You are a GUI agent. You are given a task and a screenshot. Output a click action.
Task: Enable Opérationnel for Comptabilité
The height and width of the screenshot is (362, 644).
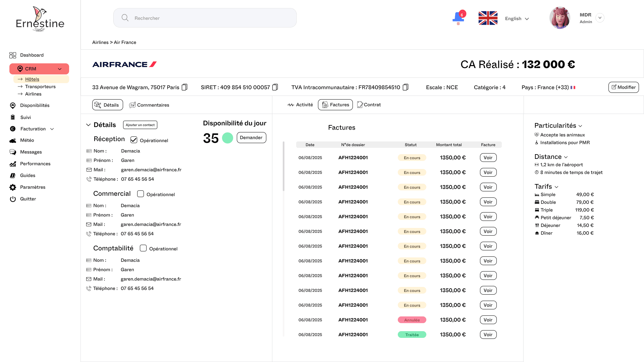pos(143,248)
